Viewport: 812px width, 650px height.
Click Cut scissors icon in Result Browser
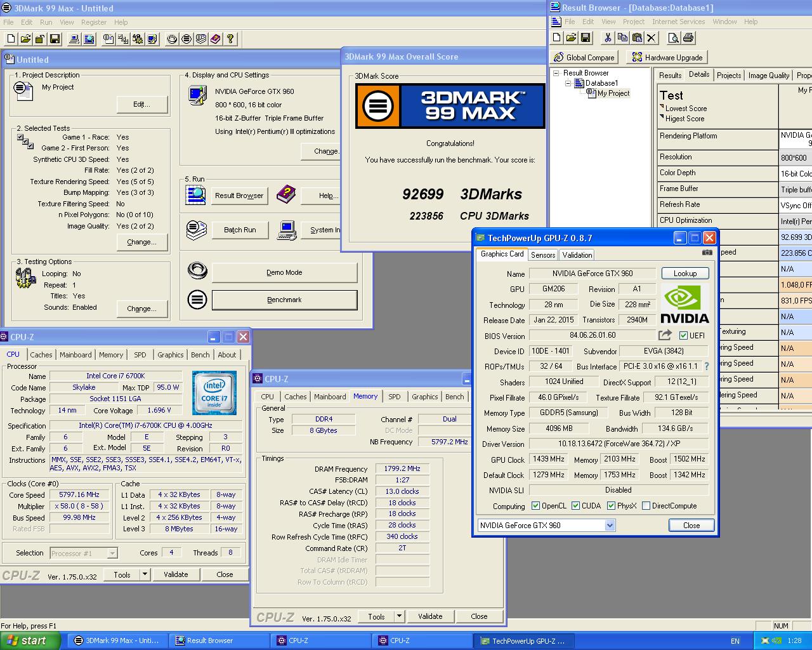(608, 38)
